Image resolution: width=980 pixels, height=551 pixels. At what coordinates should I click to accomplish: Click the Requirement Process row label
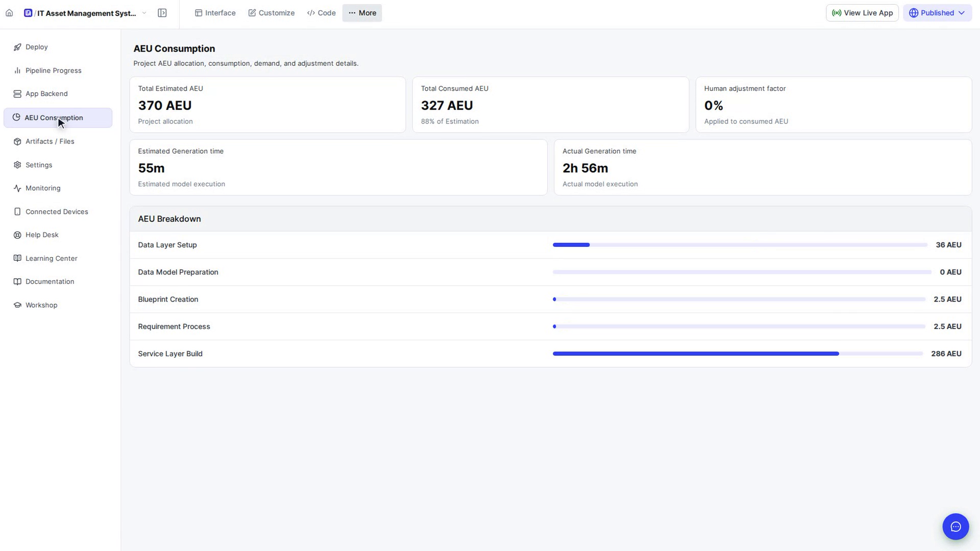click(174, 327)
